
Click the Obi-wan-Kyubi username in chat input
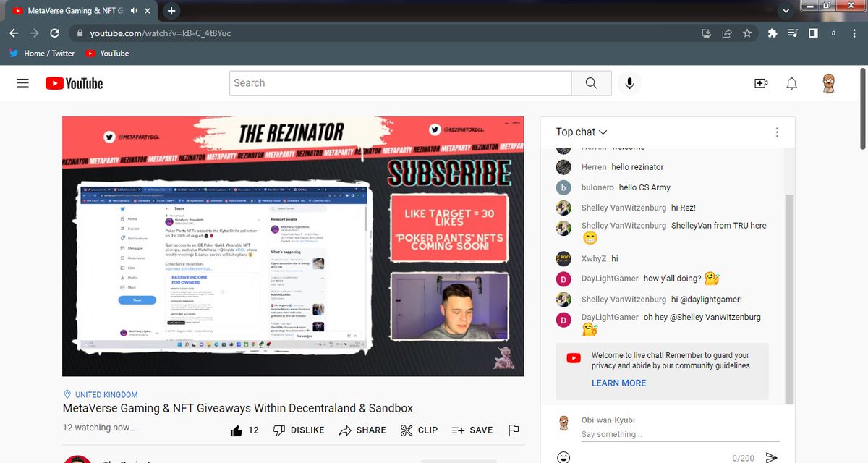point(608,420)
